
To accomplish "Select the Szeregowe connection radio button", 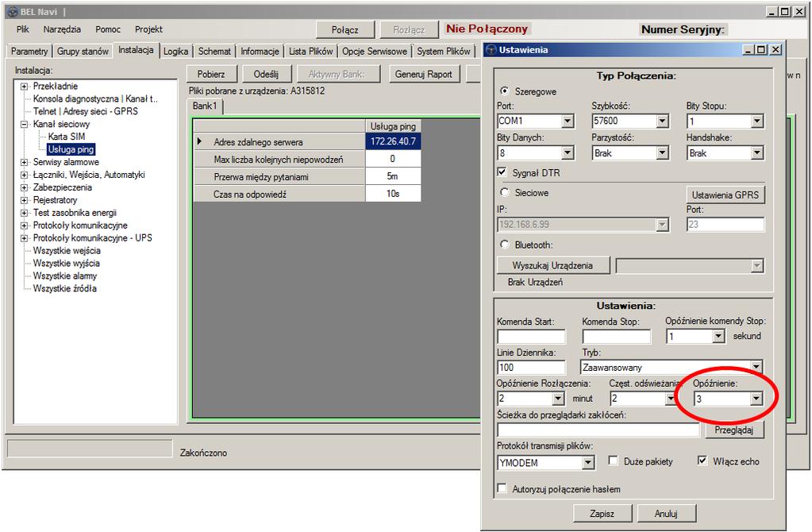I will point(504,91).
